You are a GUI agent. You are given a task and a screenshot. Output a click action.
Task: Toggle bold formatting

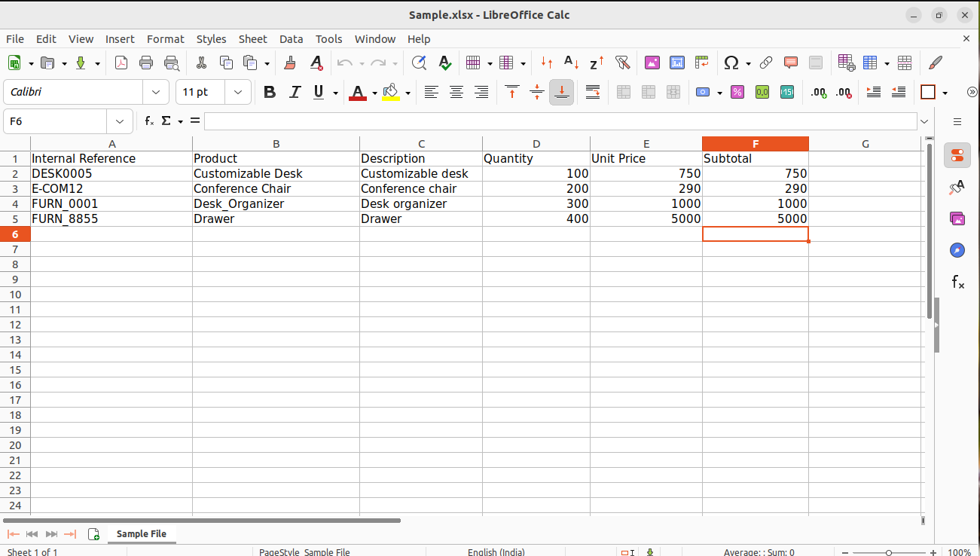point(270,92)
